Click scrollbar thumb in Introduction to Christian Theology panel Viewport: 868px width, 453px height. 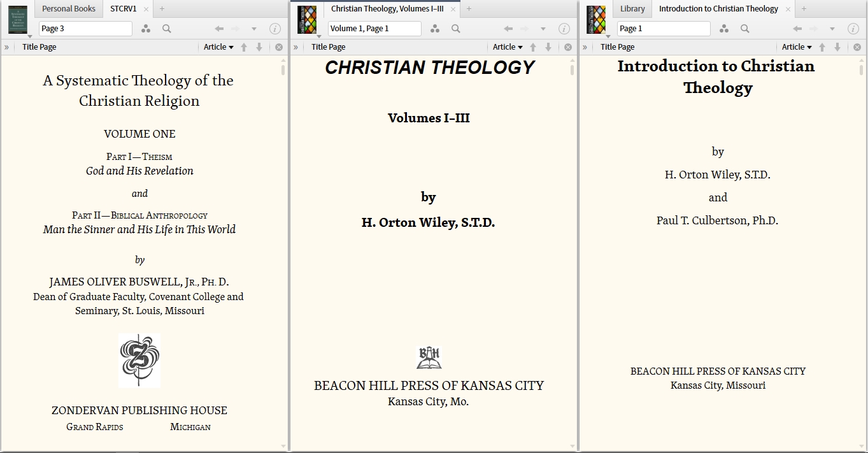(861, 69)
